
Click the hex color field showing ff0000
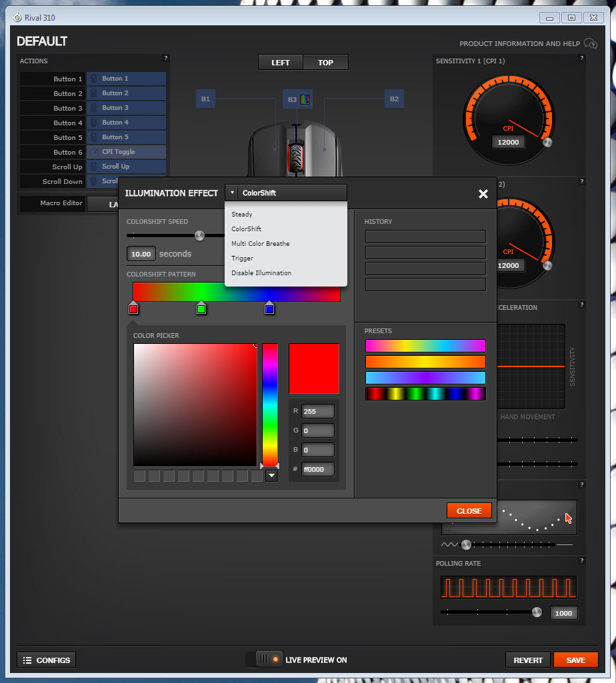point(318,469)
